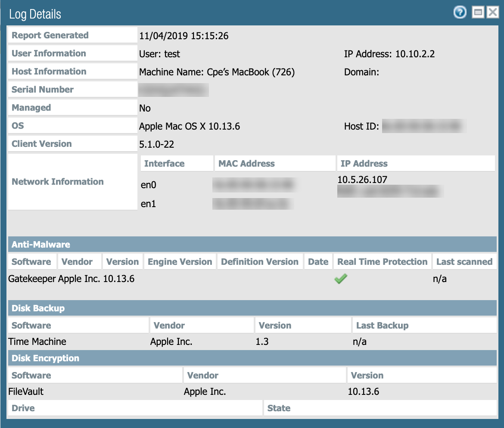
Task: Close the Log Details dialog
Action: (492, 13)
